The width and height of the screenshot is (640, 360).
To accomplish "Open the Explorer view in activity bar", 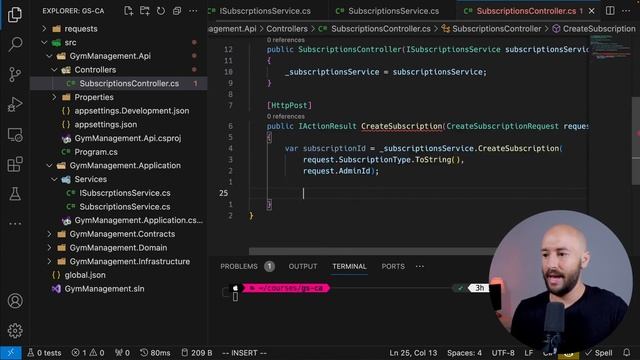I will 15,15.
